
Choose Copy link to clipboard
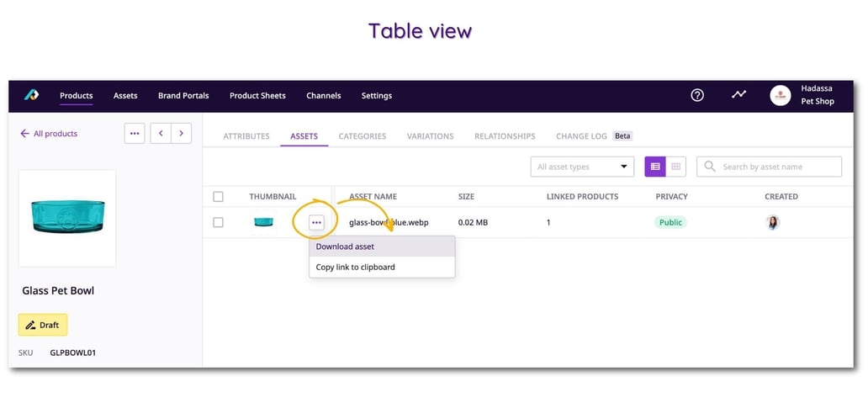pos(356,267)
